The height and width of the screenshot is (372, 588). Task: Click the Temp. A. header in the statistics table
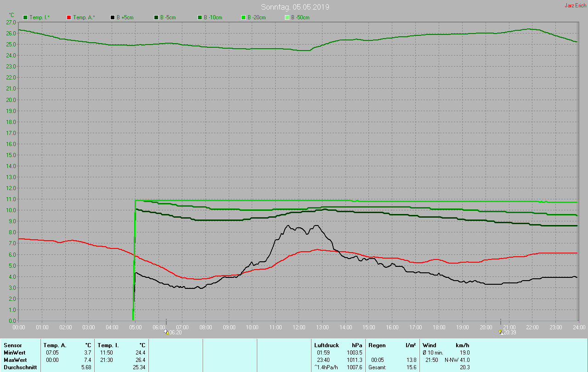55,345
